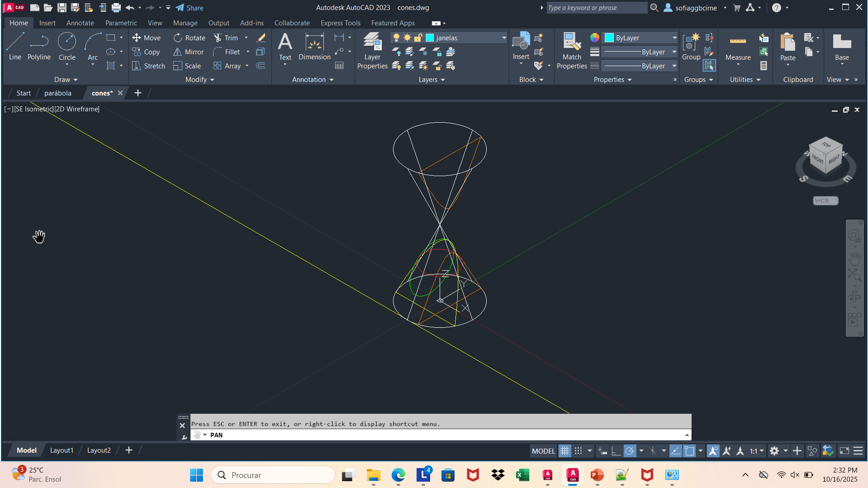
Task: Select the Polyline tool
Action: pyautogui.click(x=39, y=46)
